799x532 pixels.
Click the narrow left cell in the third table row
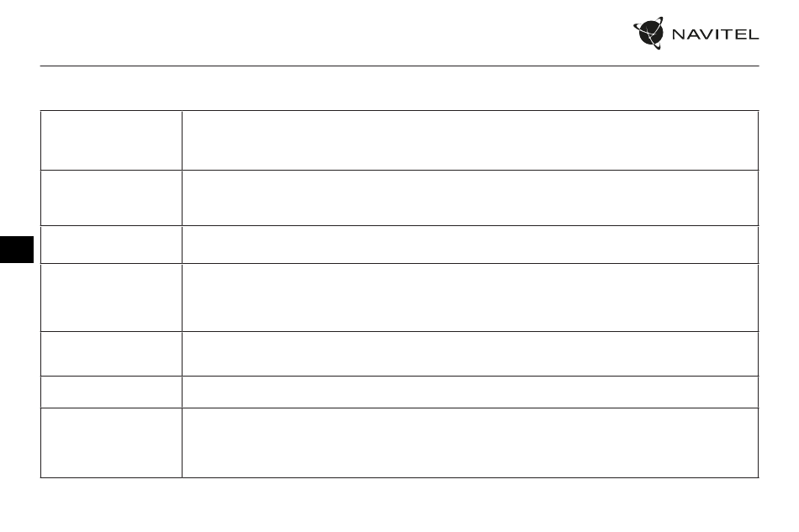(111, 245)
